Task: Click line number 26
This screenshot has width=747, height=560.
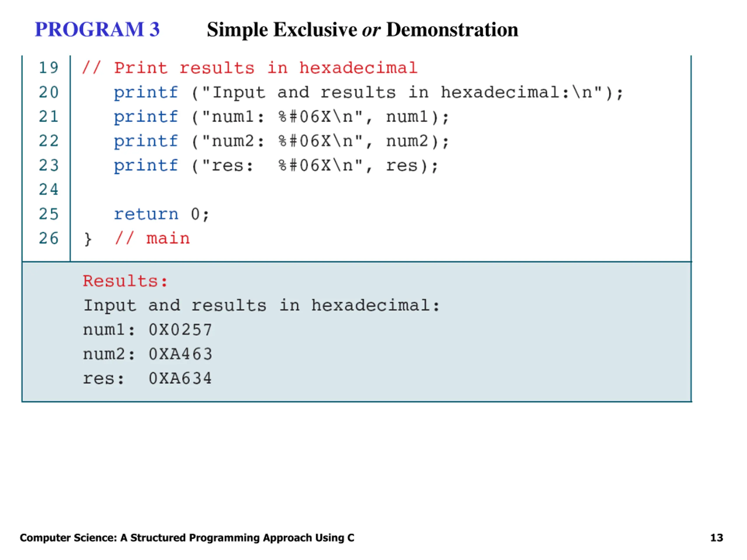Action: coord(49,238)
